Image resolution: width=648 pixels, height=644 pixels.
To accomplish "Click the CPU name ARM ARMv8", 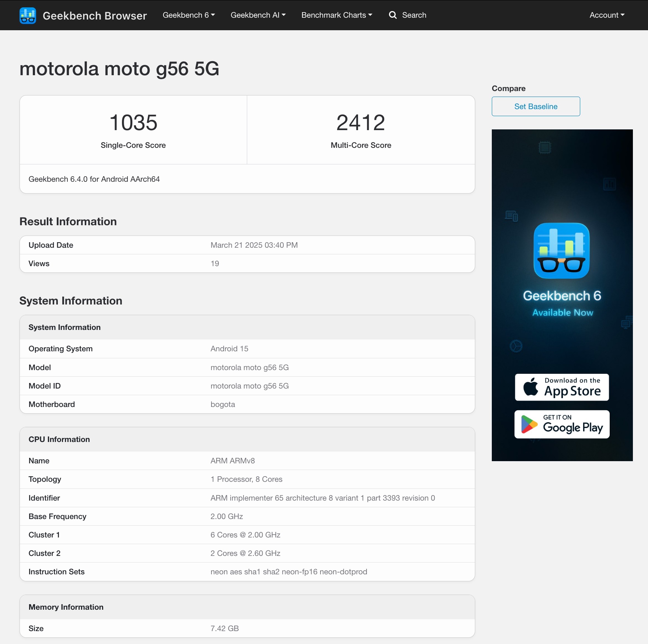I will [233, 461].
